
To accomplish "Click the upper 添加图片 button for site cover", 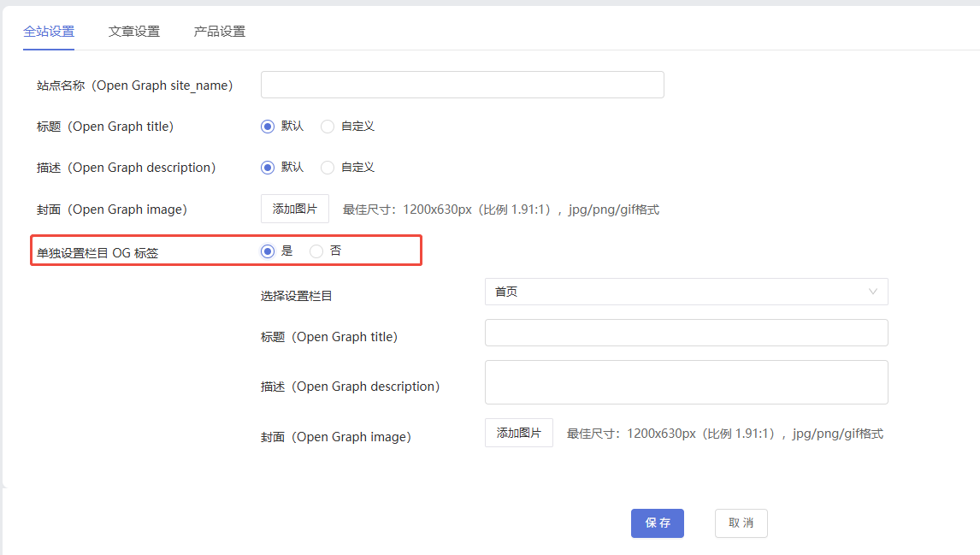I will [x=294, y=209].
